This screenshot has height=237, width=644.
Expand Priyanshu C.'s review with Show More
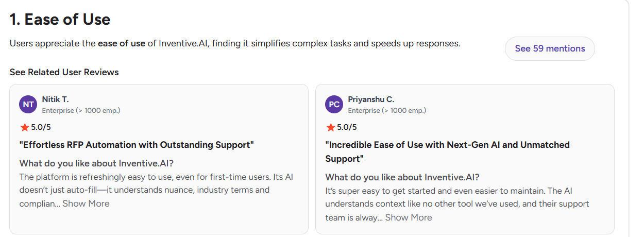409,217
